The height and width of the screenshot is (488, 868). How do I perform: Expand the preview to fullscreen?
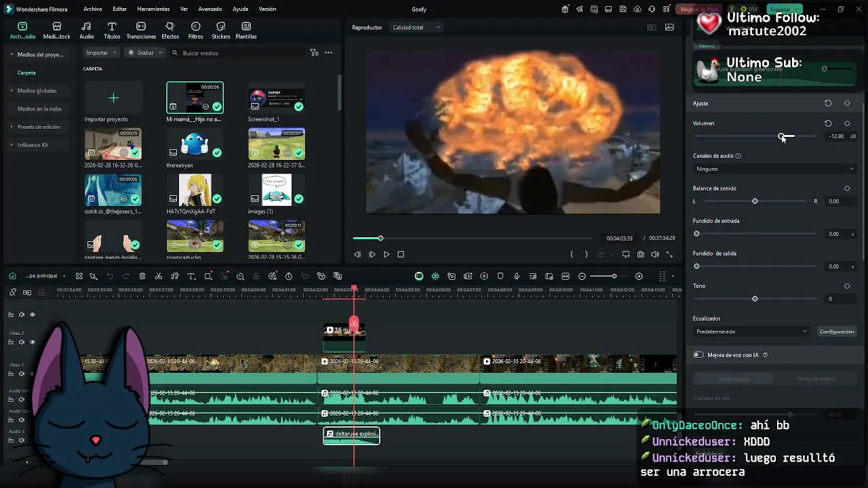coord(670,254)
